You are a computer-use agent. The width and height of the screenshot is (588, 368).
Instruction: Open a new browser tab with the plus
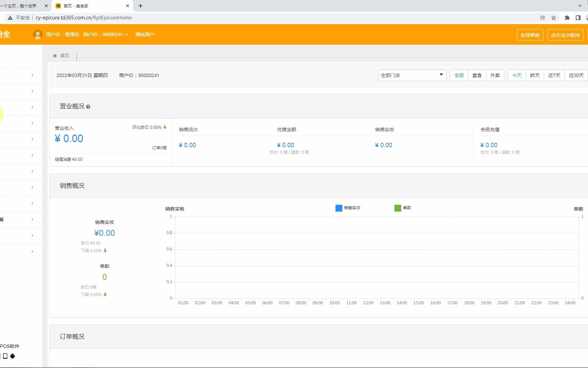(x=141, y=6)
